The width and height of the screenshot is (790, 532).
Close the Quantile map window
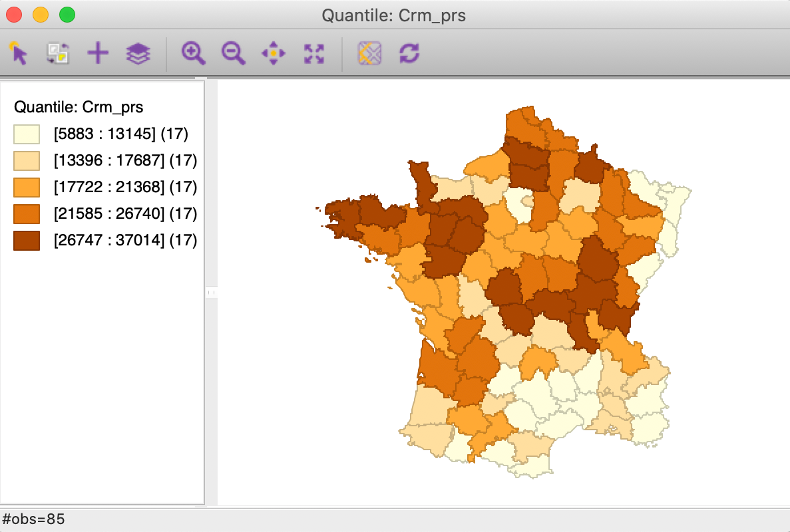tap(14, 15)
